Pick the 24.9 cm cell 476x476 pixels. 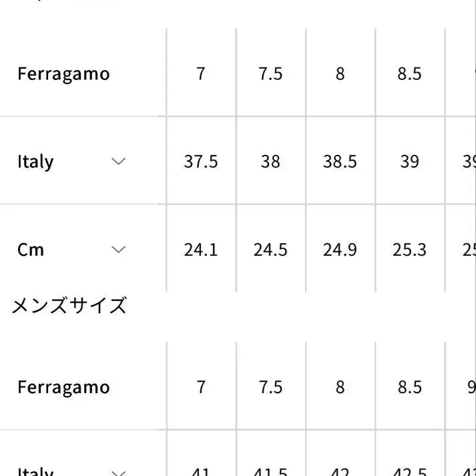click(x=340, y=250)
